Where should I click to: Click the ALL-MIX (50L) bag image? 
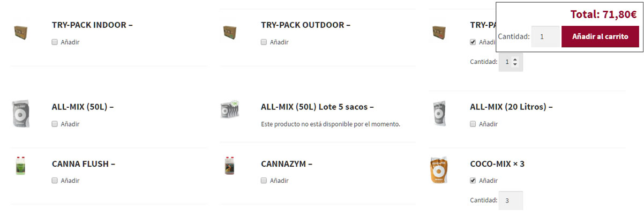tap(20, 113)
